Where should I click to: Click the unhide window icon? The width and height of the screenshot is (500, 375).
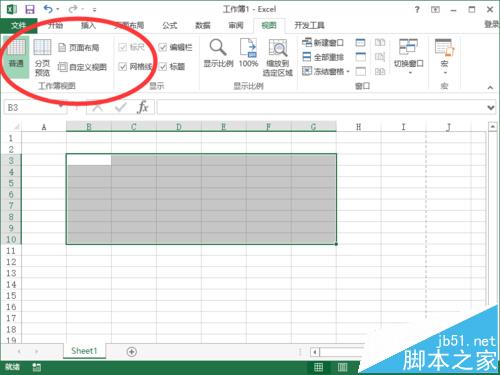360,71
